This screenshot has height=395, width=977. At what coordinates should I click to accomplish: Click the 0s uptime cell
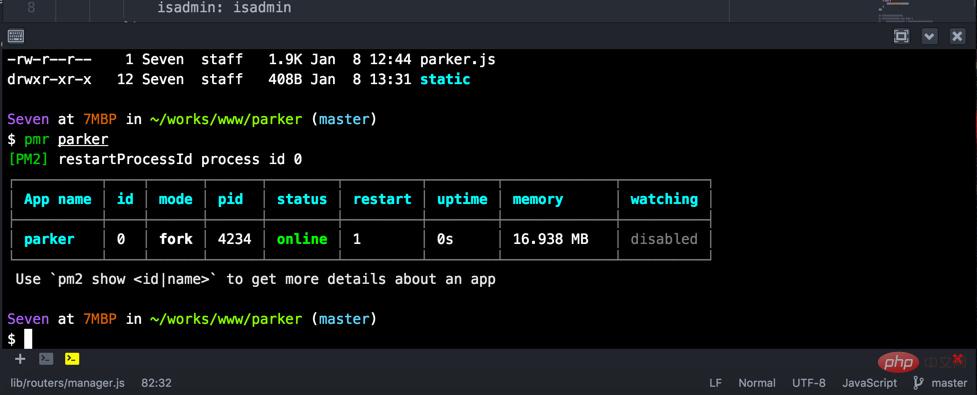pyautogui.click(x=445, y=239)
